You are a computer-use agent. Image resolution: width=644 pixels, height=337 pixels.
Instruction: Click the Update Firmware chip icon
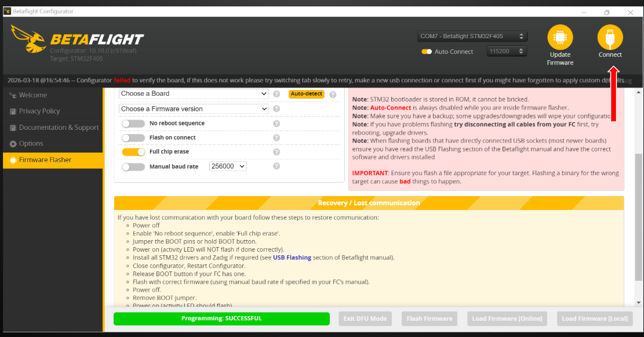560,37
